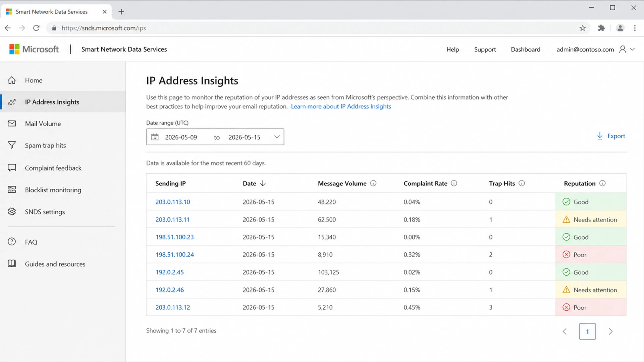644x362 pixels.
Task: Open Mail Volume in sidebar
Action: click(63, 123)
